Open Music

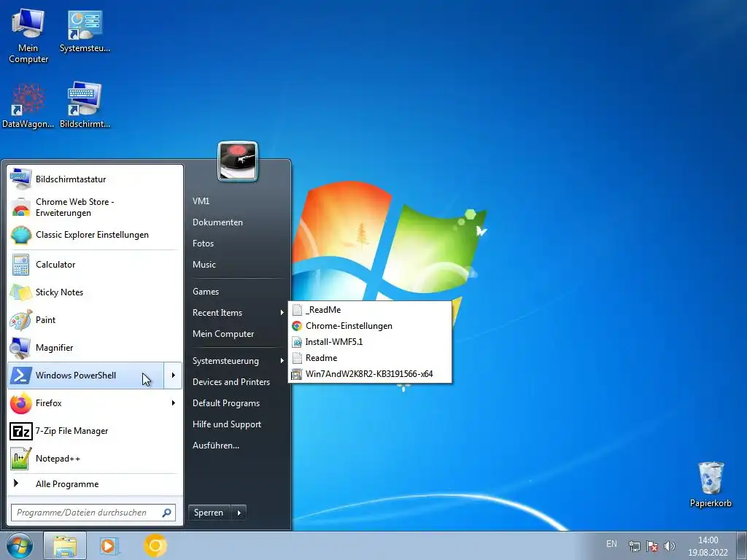point(237,264)
